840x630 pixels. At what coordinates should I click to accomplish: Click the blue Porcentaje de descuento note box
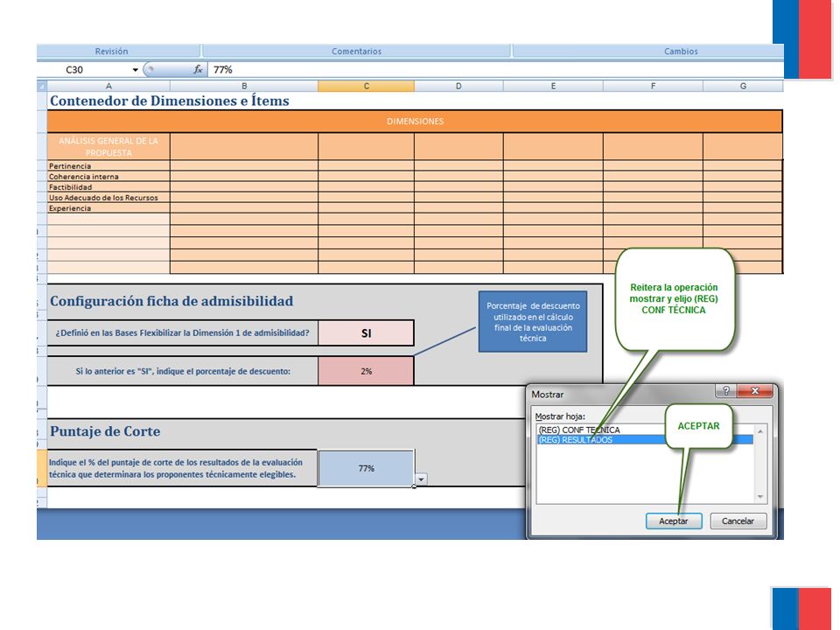pyautogui.click(x=533, y=321)
